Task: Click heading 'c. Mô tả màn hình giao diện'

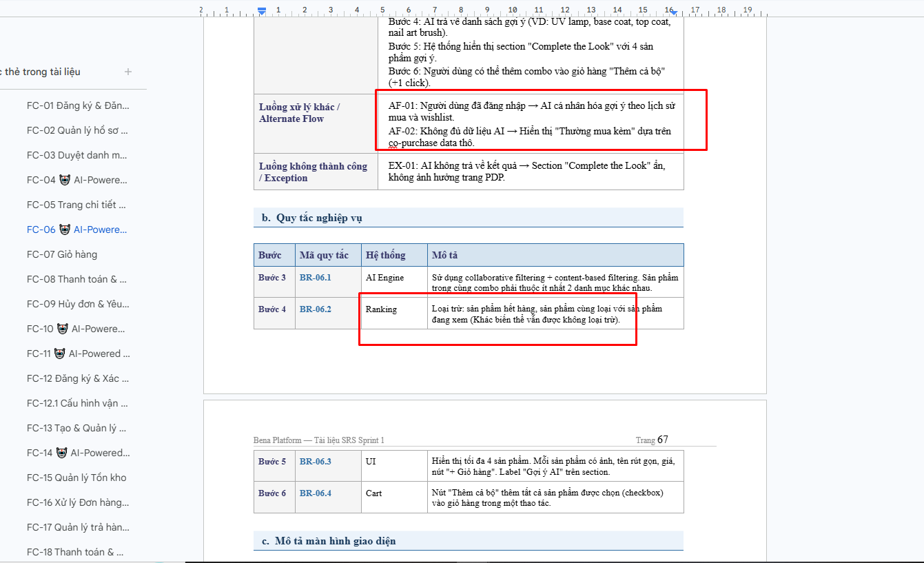Action: pos(329,541)
